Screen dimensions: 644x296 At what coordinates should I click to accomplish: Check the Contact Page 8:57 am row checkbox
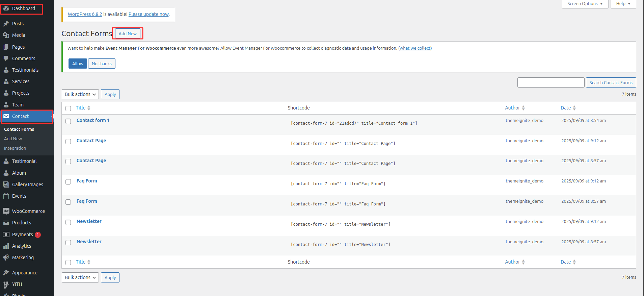[x=68, y=162]
